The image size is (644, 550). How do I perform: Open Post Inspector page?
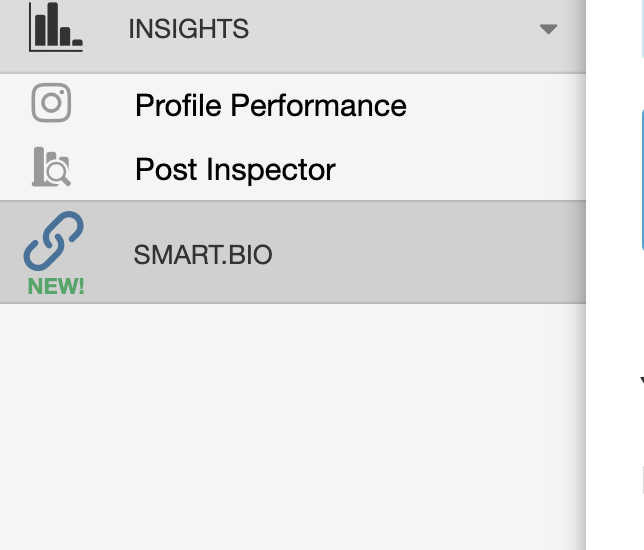[235, 169]
